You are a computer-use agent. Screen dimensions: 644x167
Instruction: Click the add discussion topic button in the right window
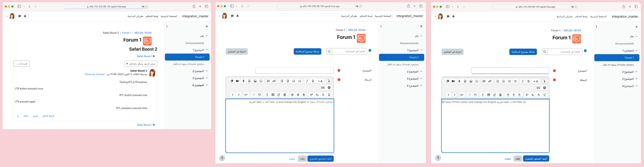click(x=523, y=52)
